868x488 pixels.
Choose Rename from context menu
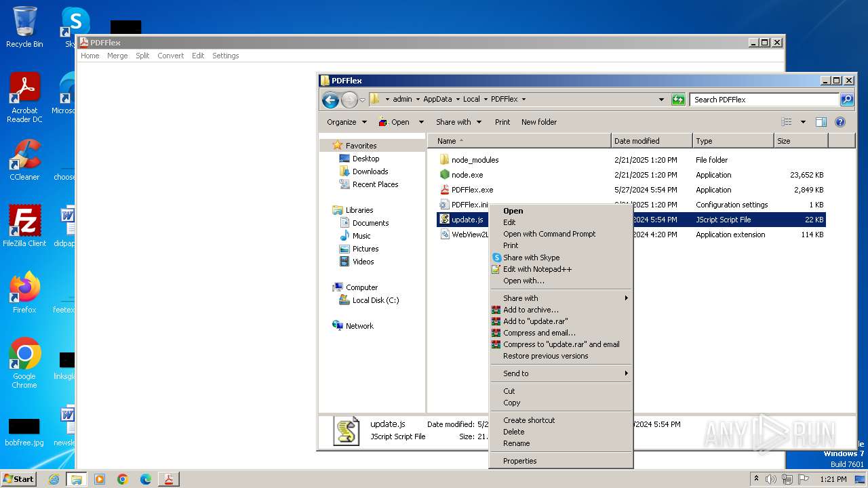coord(516,443)
